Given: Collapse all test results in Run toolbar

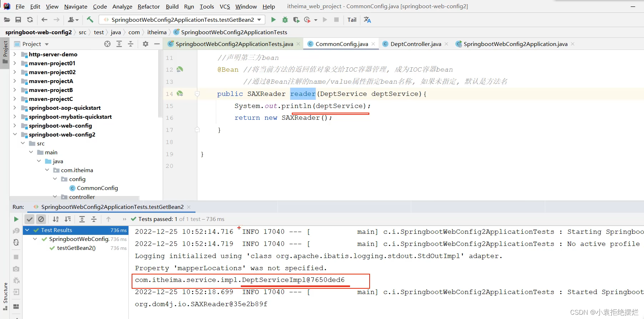Looking at the screenshot, I should 94,219.
